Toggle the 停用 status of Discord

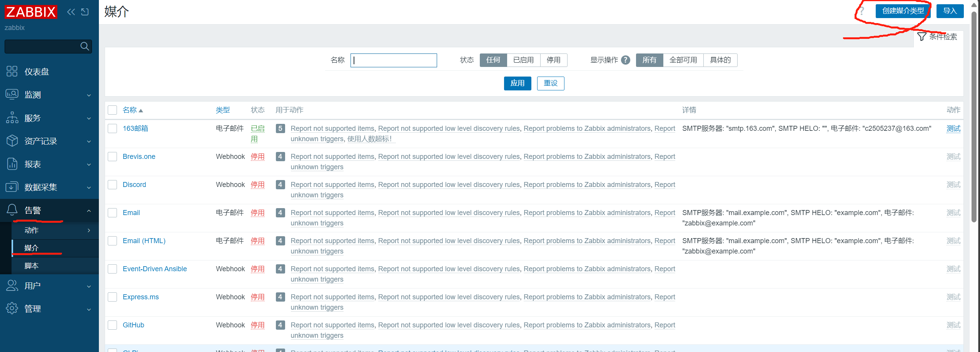coord(258,185)
